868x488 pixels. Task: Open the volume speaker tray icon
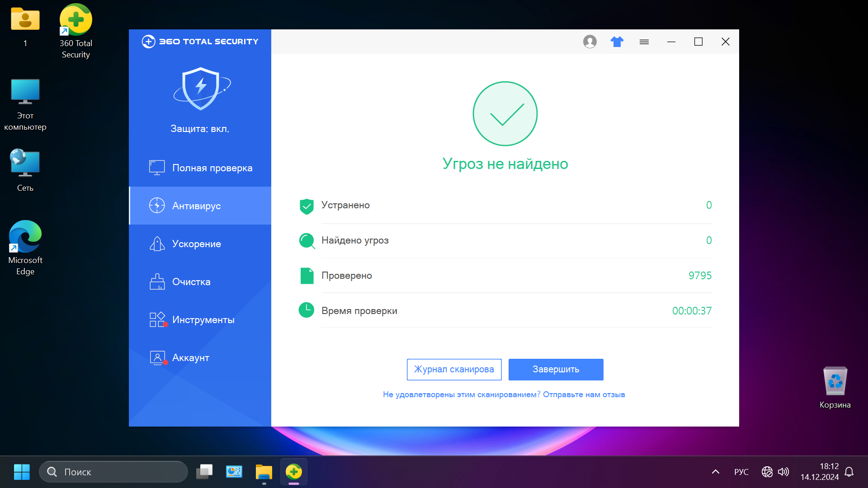(783, 472)
